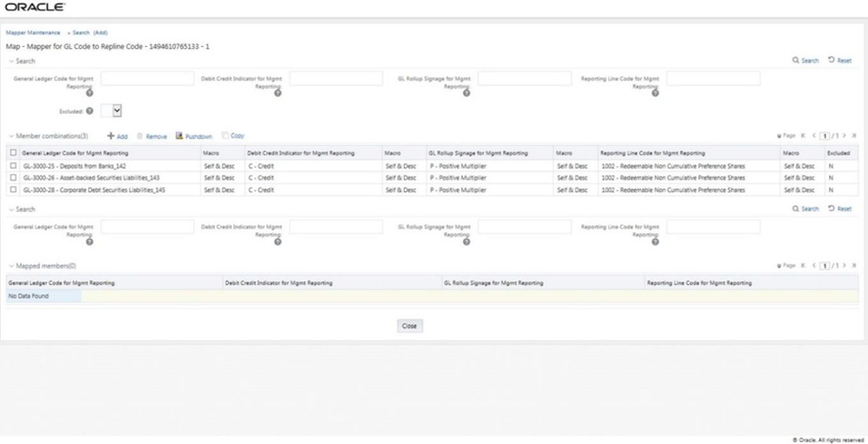
Task: Collapse the top Search section
Action: pos(11,61)
